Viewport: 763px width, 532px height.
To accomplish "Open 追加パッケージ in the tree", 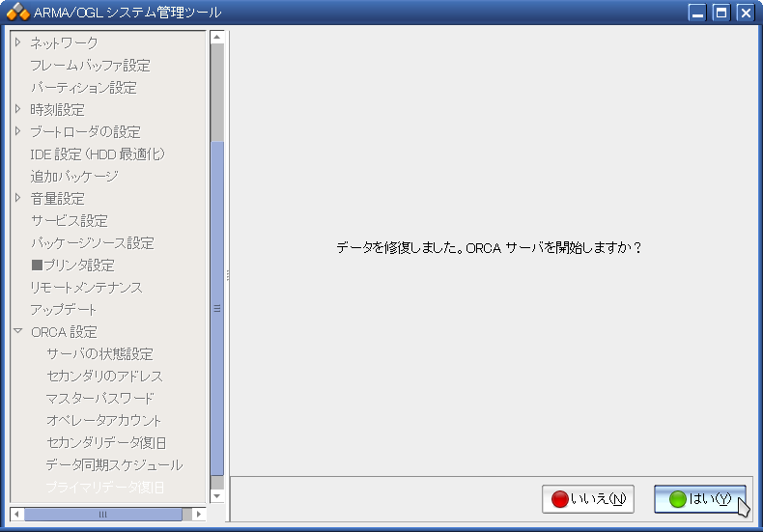I will (73, 177).
